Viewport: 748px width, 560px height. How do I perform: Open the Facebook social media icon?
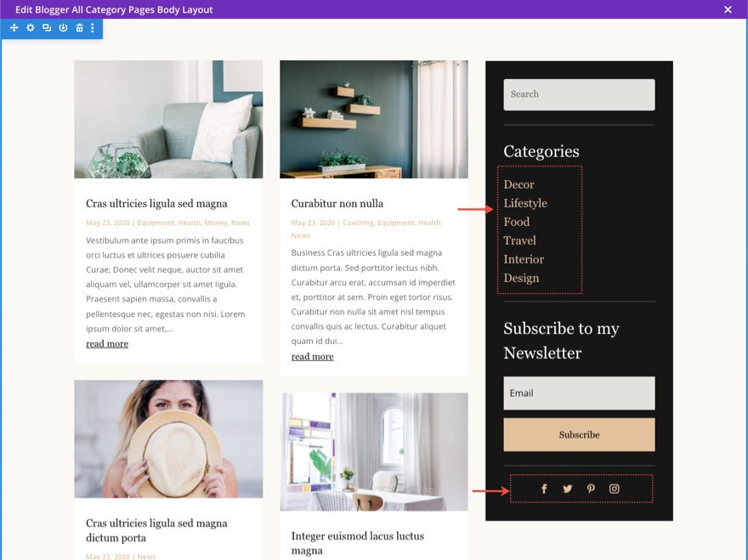tap(544, 489)
